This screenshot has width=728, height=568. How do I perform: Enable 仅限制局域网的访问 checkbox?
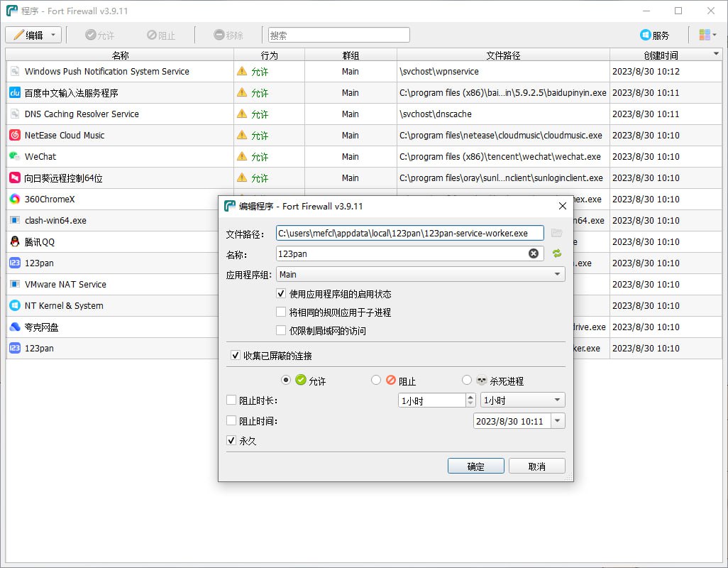[281, 330]
